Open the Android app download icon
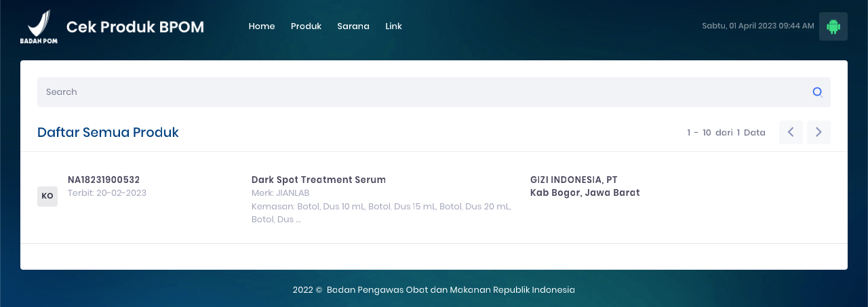Screen dimensions: 868x307 pos(833,26)
